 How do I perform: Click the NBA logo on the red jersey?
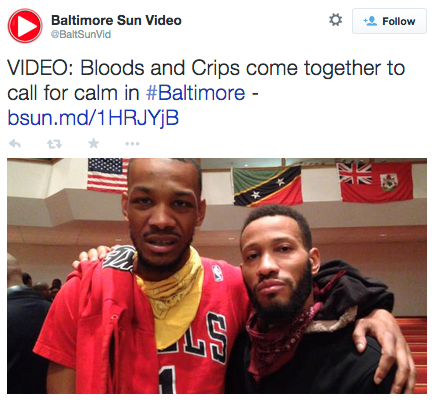coord(217,273)
